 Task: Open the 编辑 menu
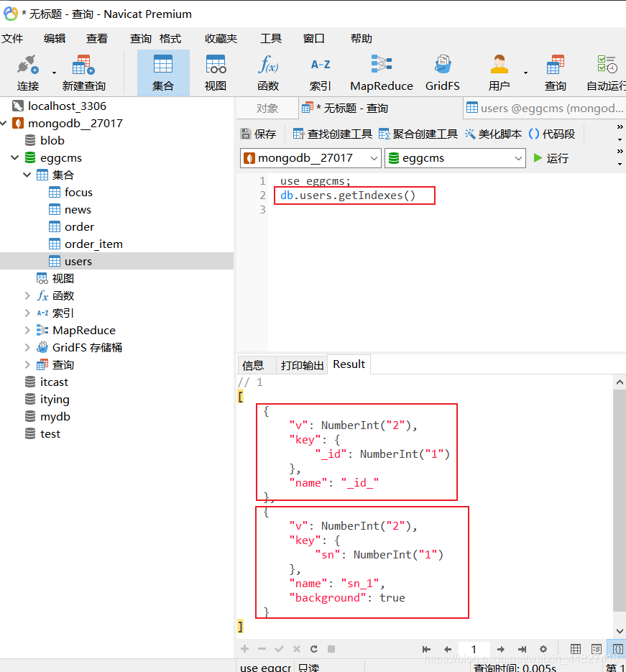[55, 39]
